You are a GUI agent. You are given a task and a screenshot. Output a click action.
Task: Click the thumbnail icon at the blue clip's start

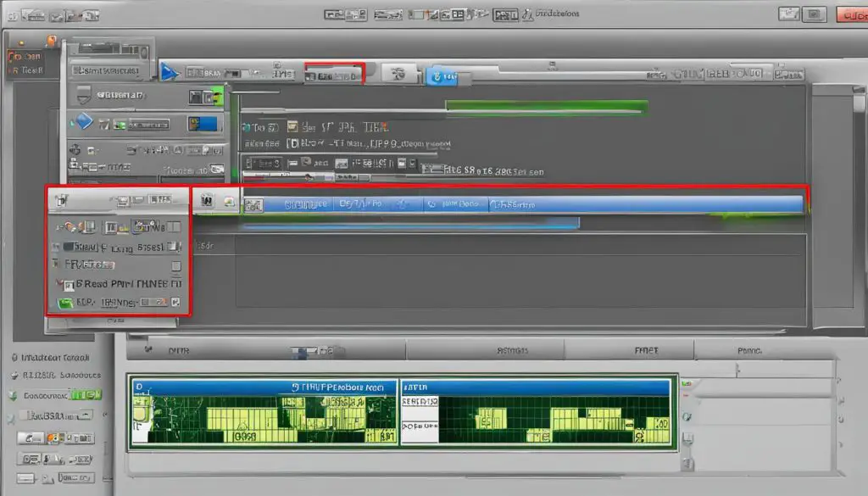(x=253, y=205)
